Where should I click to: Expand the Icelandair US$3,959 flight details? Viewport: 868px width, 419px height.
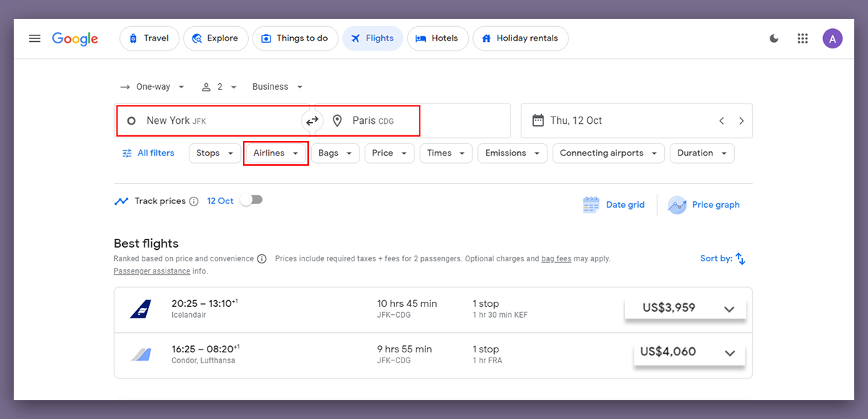(x=729, y=309)
